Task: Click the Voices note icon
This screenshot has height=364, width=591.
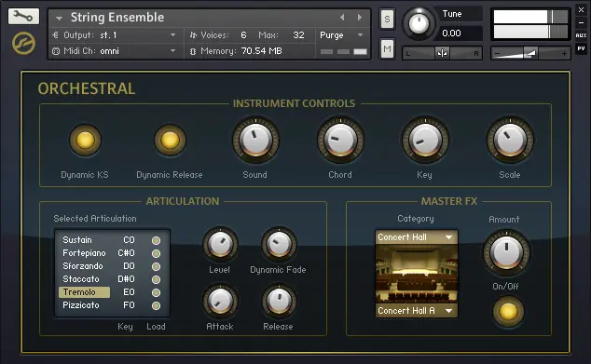Action: [193, 35]
